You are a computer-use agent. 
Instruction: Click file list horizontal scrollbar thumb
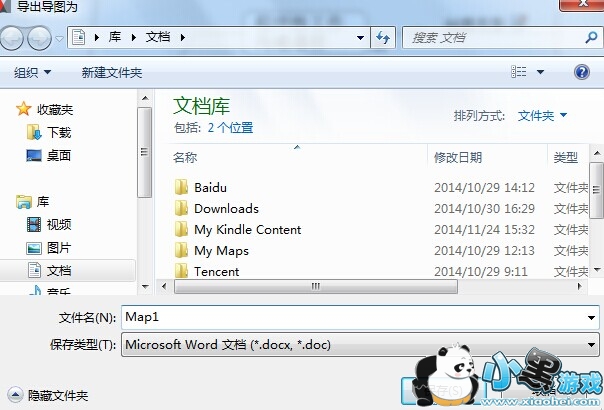(x=316, y=286)
